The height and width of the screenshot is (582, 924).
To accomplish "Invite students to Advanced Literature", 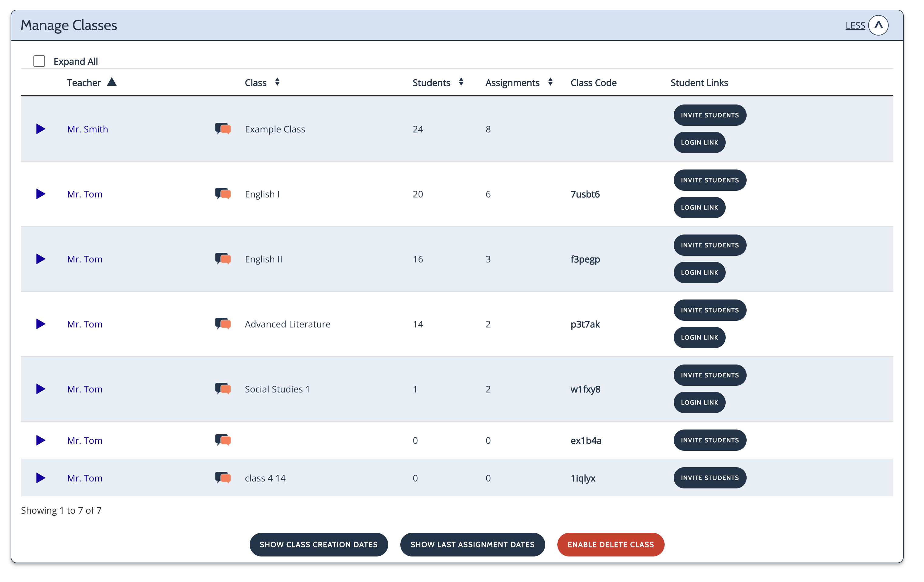I will pos(710,310).
